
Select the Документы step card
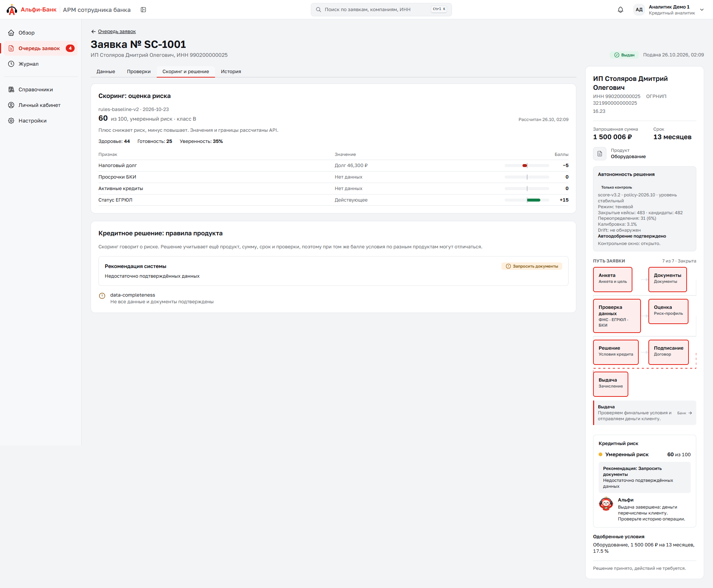[x=668, y=280]
